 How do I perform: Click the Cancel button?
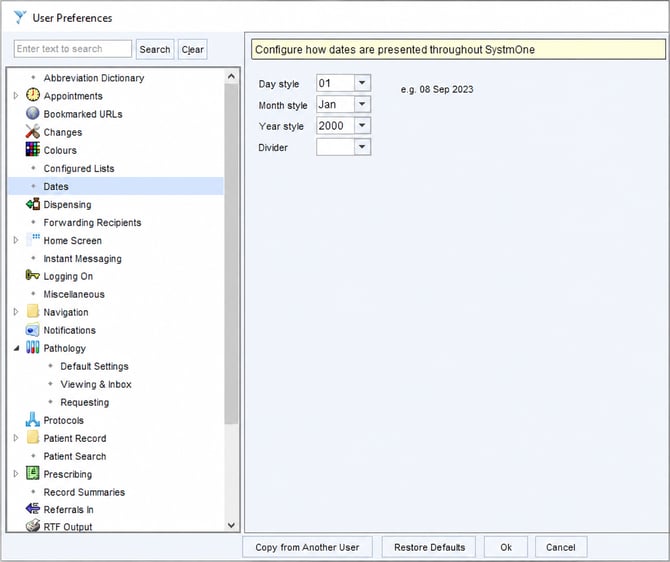561,547
